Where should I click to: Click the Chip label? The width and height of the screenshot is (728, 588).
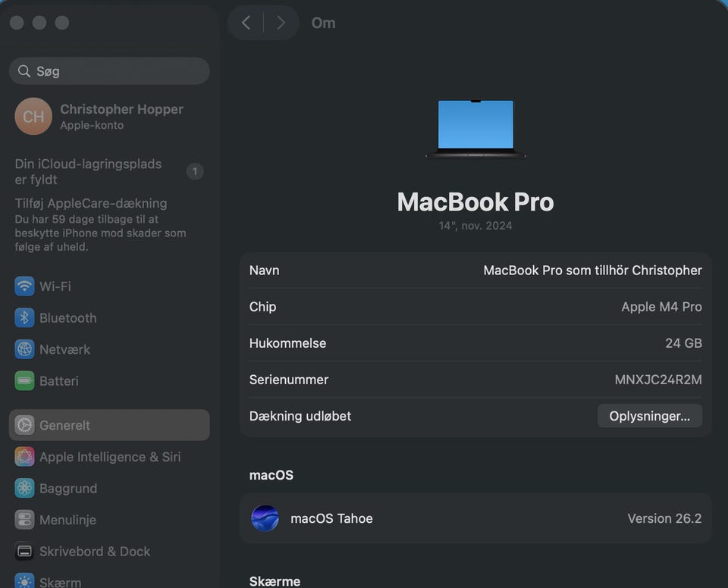click(x=262, y=307)
